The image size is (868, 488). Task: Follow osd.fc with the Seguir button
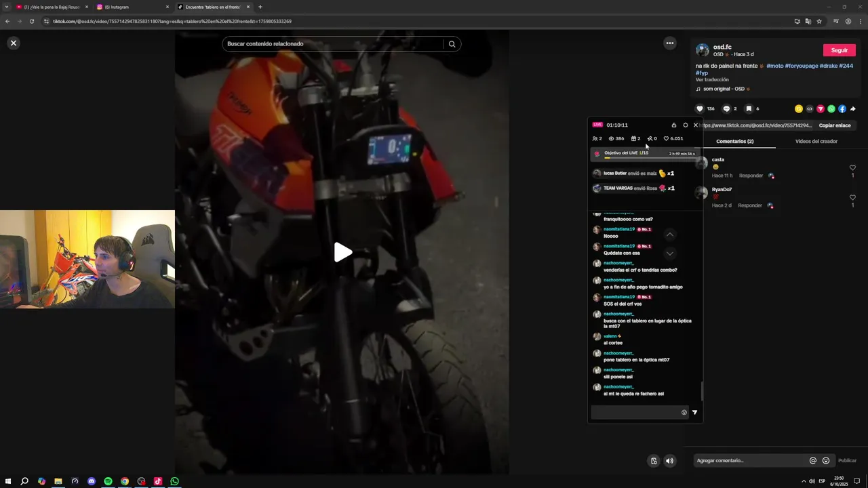839,50
